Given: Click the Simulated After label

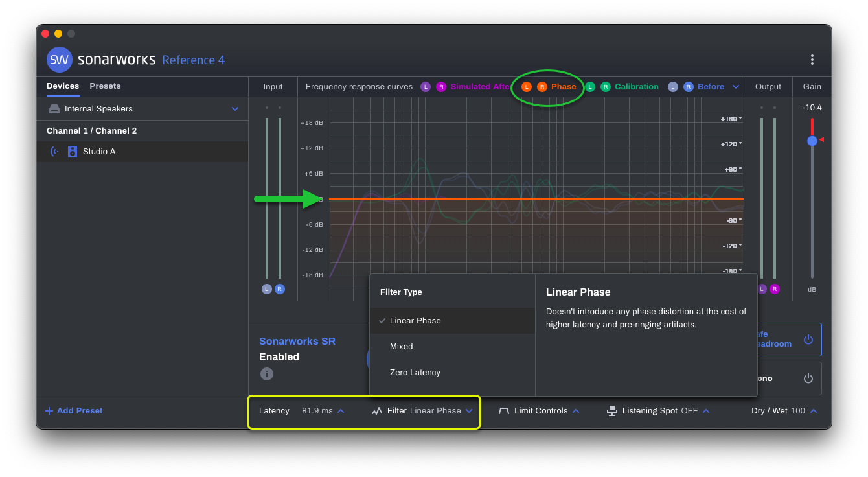Looking at the screenshot, I should [x=480, y=87].
